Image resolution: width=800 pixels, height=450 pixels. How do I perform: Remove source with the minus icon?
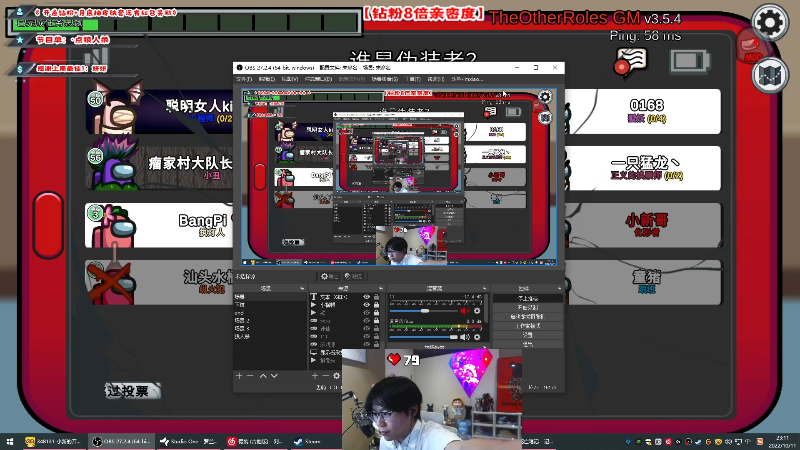pyautogui.click(x=326, y=376)
